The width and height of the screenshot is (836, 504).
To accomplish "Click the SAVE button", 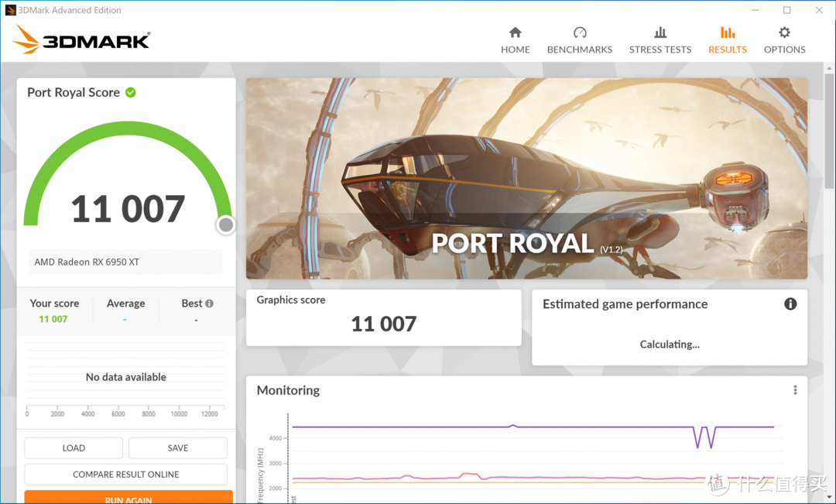I will click(178, 447).
